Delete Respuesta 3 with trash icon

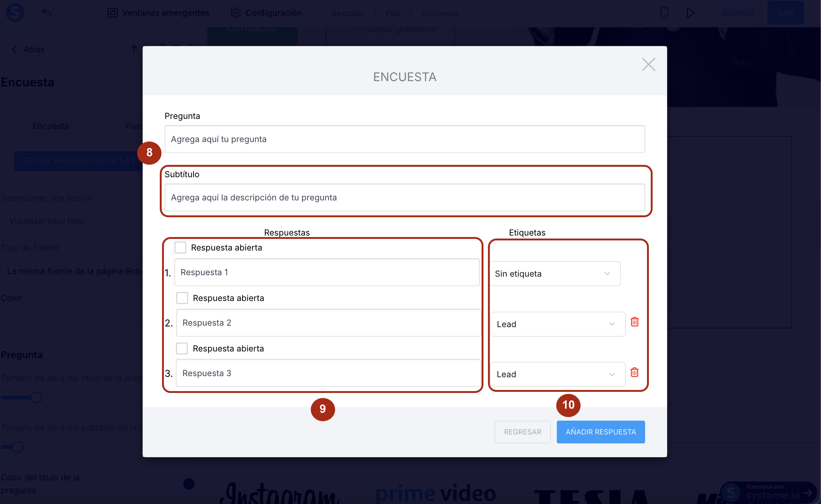(x=635, y=372)
